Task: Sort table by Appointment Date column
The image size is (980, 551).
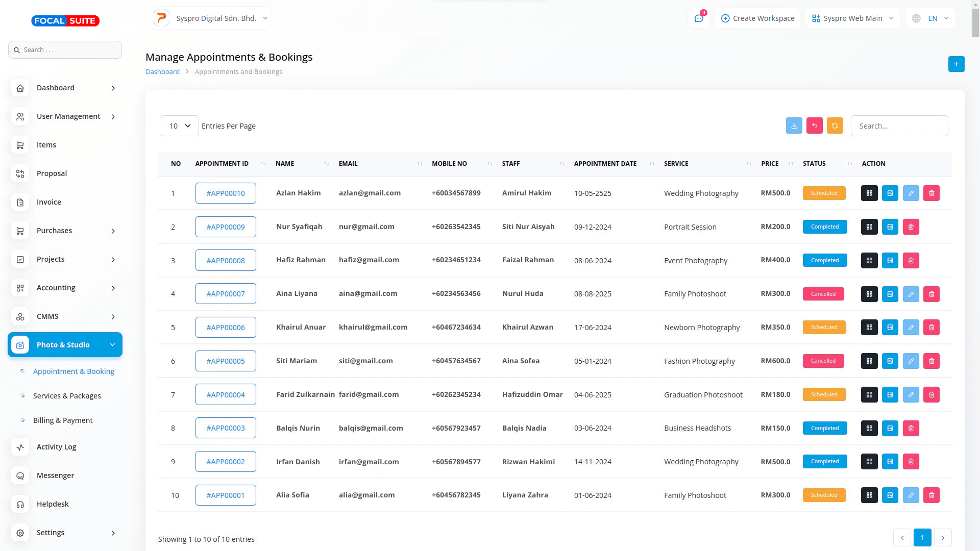Action: click(605, 164)
